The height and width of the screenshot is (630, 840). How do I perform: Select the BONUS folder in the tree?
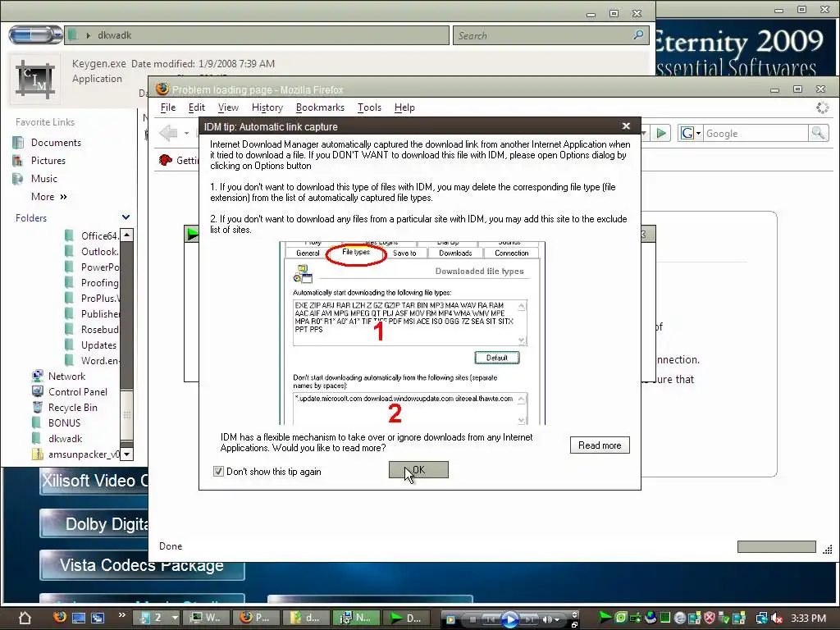[x=57, y=422]
